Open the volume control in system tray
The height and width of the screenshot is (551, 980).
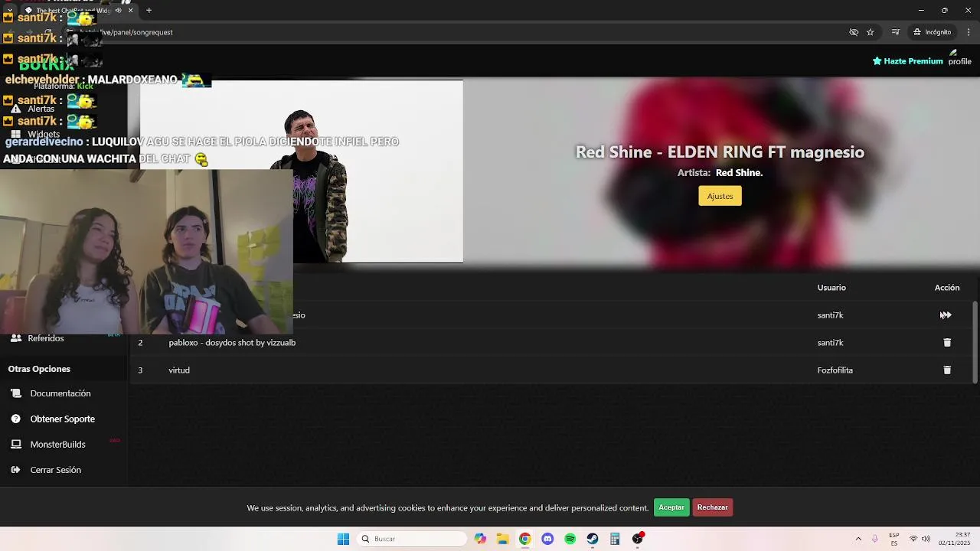click(x=926, y=539)
